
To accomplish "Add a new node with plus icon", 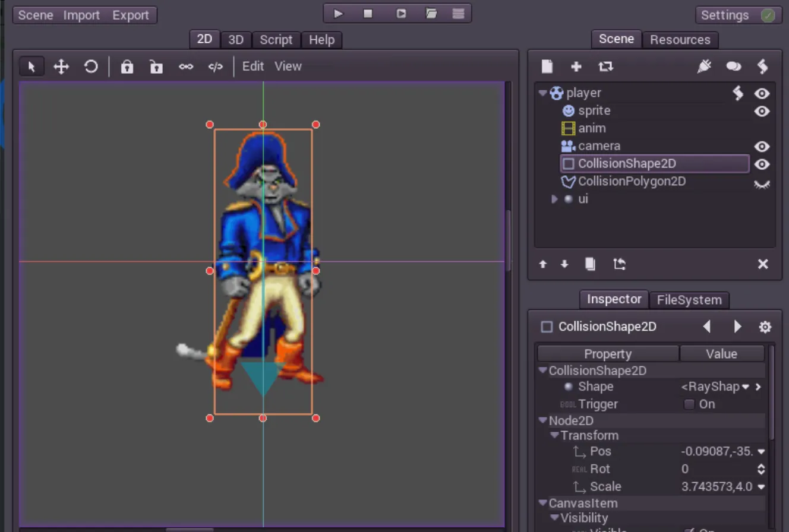I will click(x=576, y=66).
